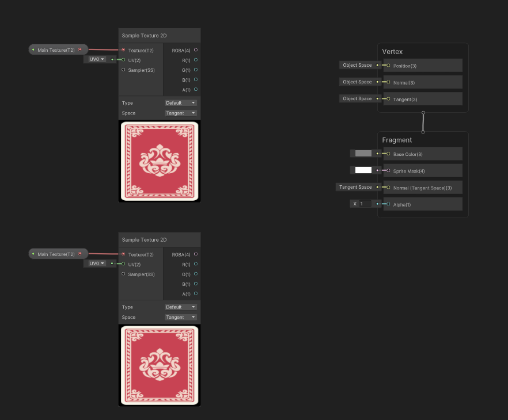
Task: Click Sampler(SS) input port on lower Sample Texture node
Action: click(x=123, y=274)
